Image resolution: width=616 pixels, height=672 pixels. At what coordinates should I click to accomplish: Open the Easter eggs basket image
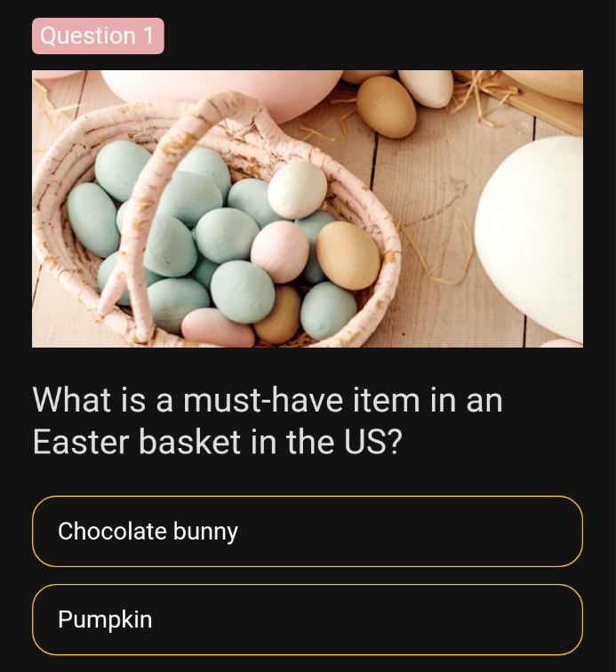tap(308, 209)
